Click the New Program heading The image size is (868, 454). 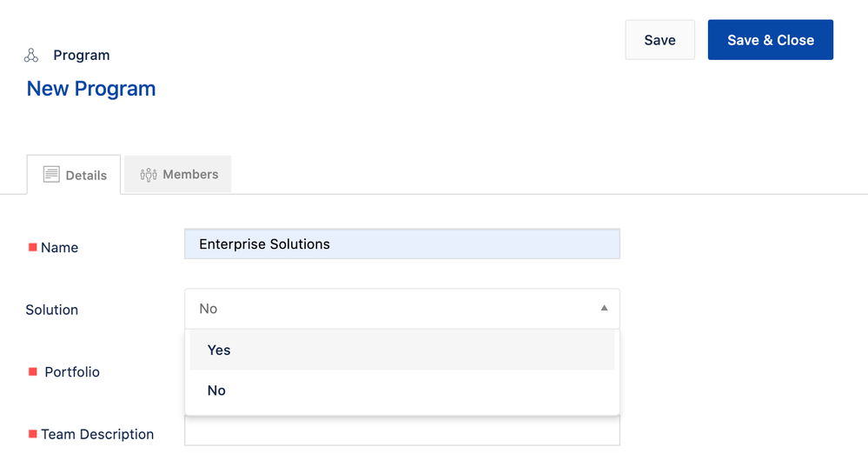(91, 89)
